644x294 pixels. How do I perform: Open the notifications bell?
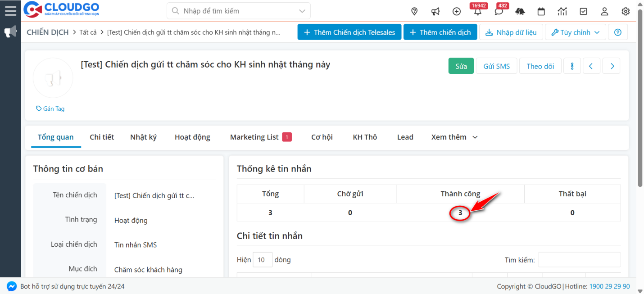[x=477, y=12]
